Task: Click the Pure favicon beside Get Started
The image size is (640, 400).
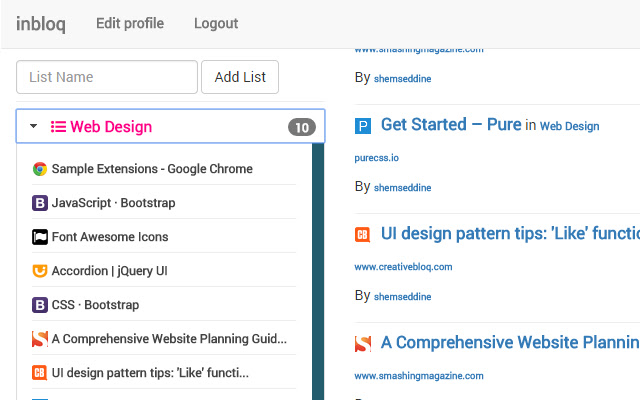Action: click(363, 126)
